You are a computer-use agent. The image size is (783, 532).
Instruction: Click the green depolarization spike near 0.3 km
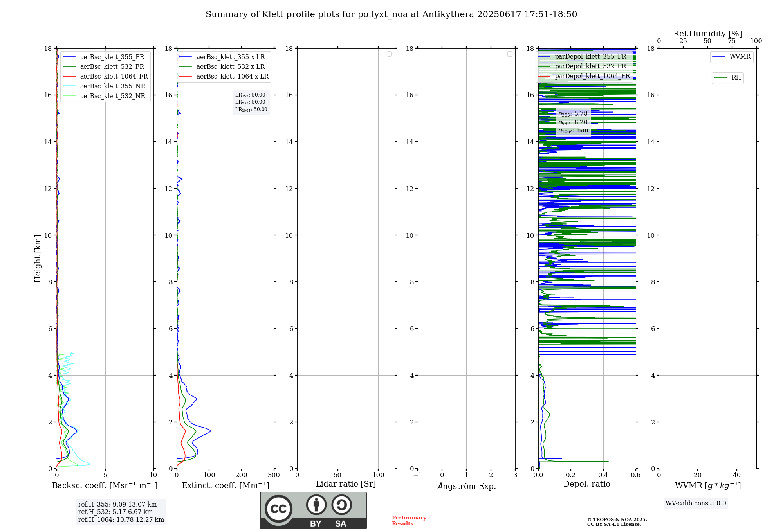coord(574,462)
